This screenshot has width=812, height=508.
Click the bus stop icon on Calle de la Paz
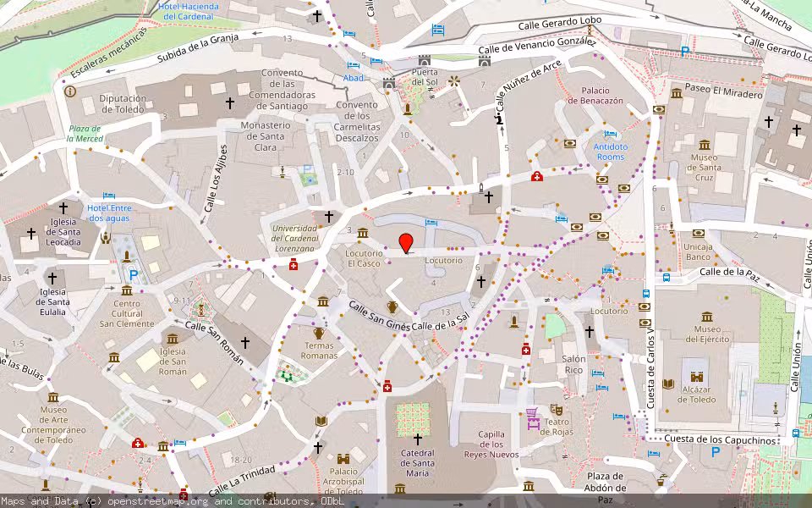[x=667, y=278]
